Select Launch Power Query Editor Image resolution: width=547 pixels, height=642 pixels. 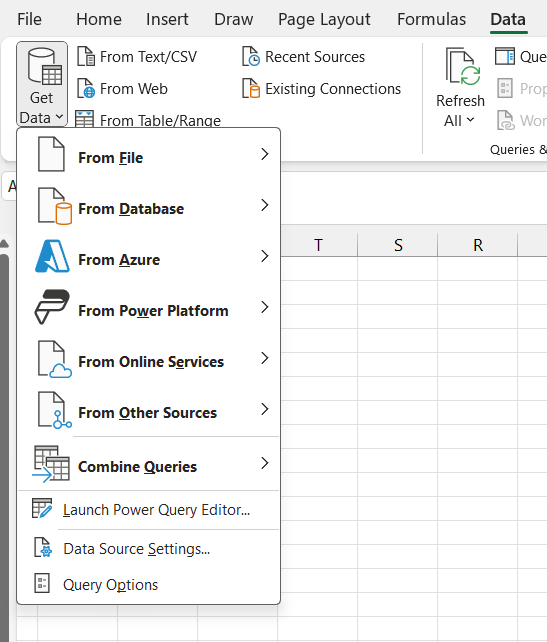(149, 509)
